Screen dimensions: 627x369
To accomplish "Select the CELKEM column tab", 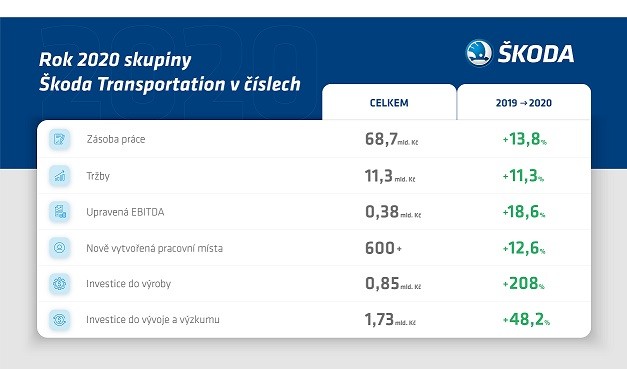I will (x=389, y=102).
